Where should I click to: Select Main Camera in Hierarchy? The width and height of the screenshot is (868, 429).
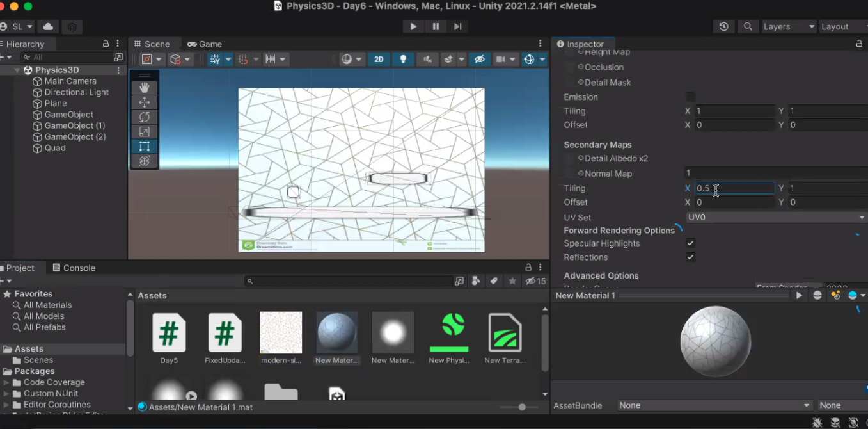(70, 81)
